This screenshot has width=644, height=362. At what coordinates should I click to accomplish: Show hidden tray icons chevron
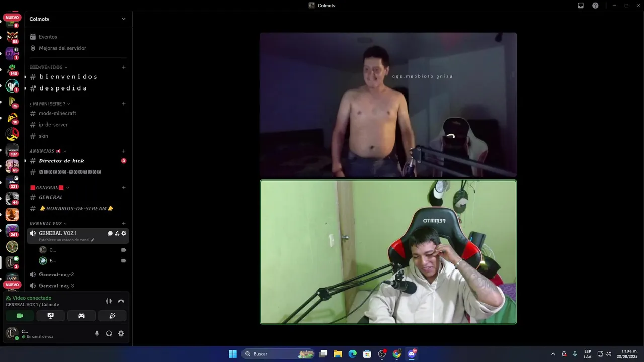[x=553, y=354]
